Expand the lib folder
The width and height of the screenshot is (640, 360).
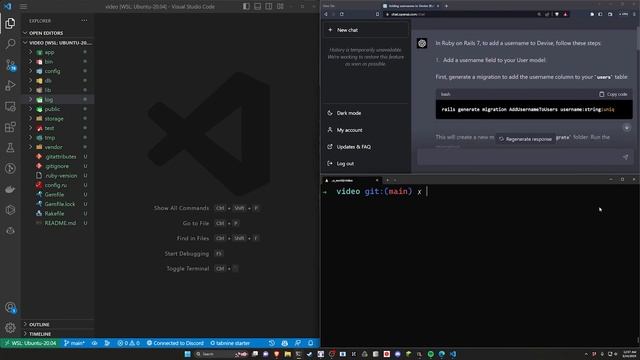click(58, 90)
